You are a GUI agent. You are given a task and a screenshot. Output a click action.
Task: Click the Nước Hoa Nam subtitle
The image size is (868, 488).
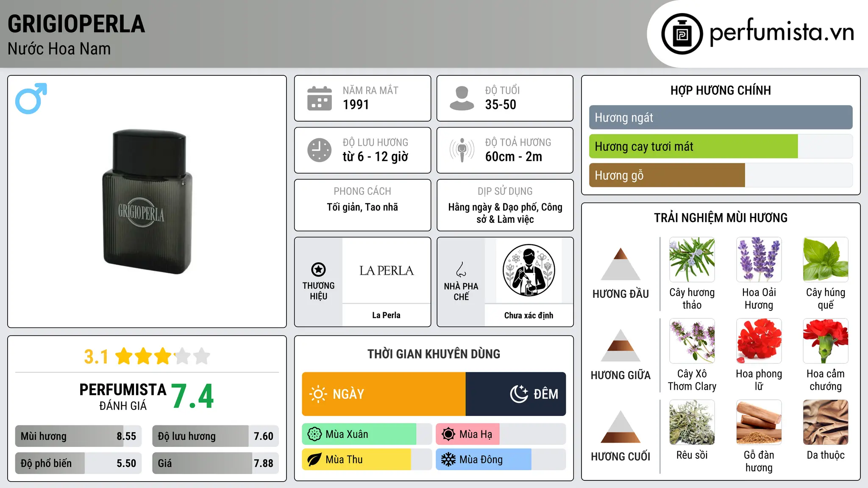(x=59, y=49)
